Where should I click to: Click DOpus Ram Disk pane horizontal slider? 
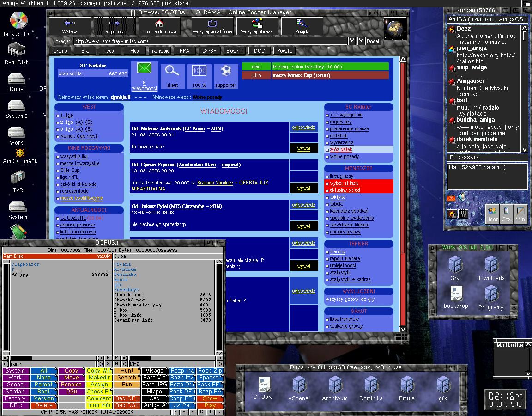53,358
